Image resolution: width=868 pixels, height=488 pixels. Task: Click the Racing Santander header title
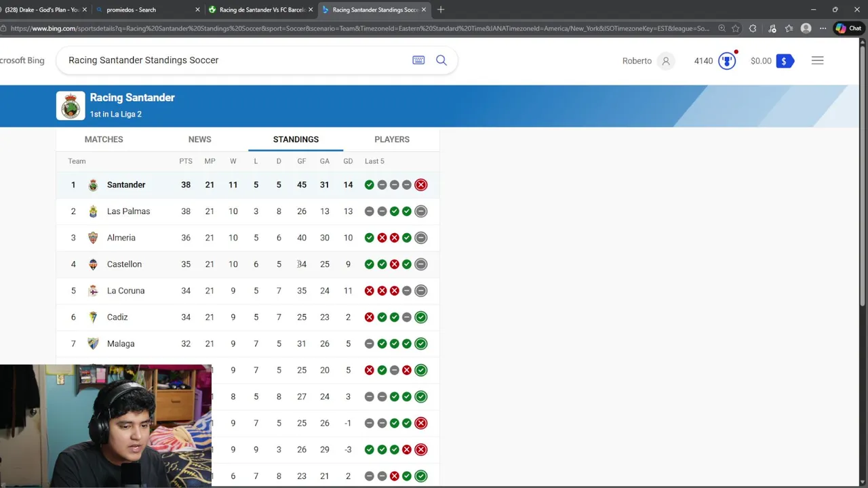point(132,98)
